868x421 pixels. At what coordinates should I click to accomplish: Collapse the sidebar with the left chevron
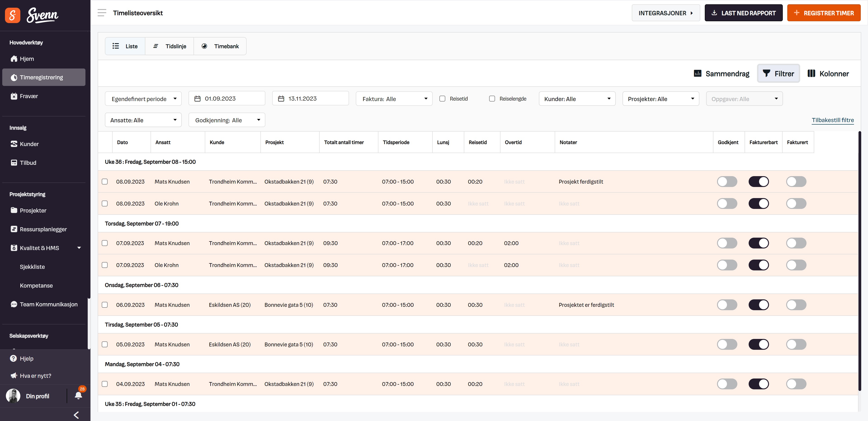coord(76,415)
